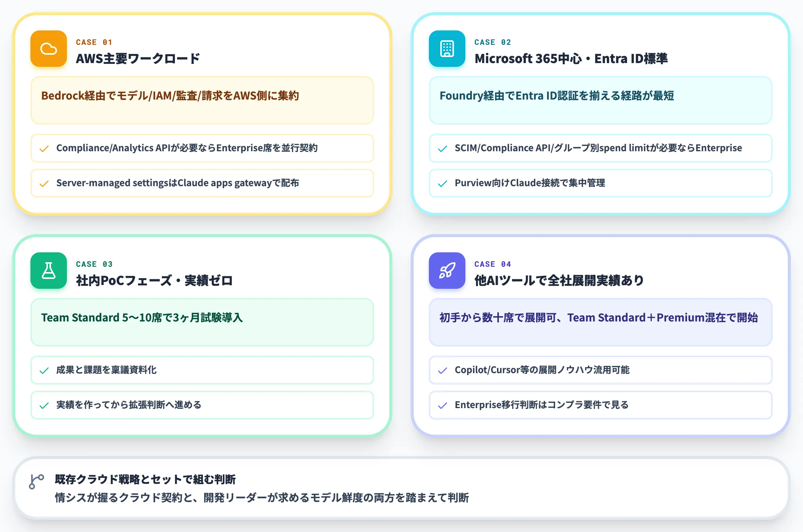Click the Foundry経由でEntra ID認証 highlight text

coord(557,96)
